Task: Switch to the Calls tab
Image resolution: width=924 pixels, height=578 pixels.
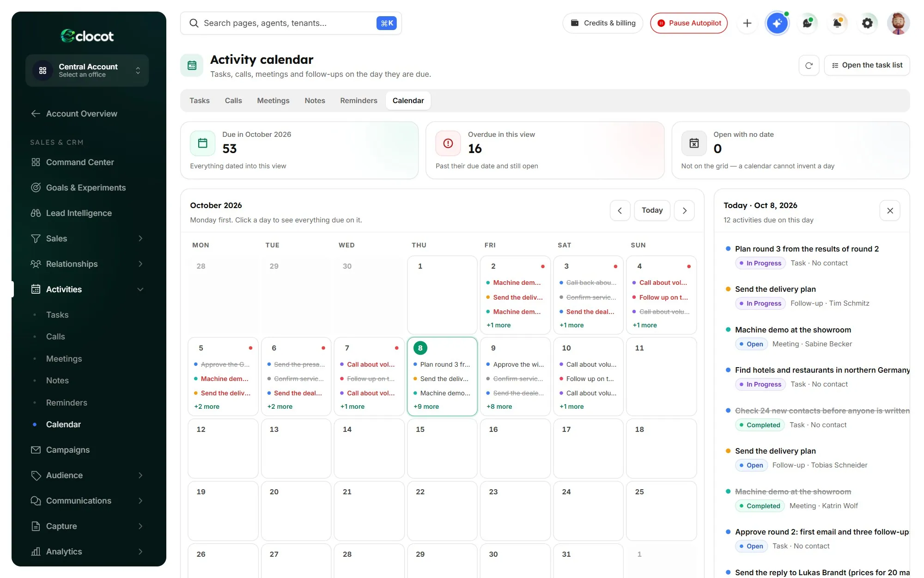Action: 233,101
